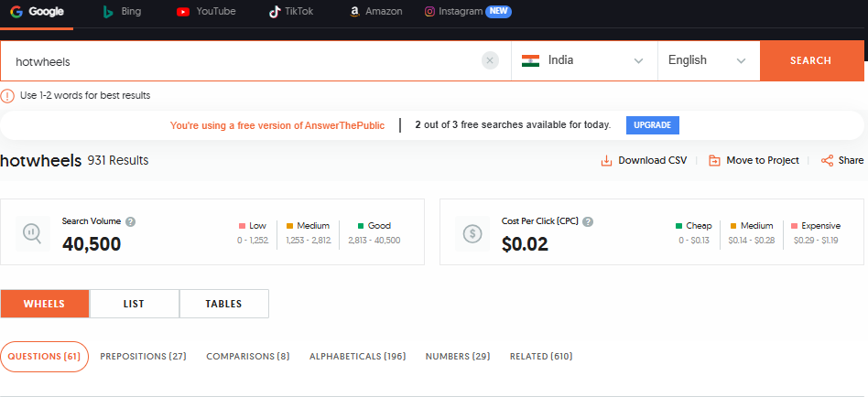868x397 pixels.
Task: Click the Download CSV icon
Action: point(607,161)
